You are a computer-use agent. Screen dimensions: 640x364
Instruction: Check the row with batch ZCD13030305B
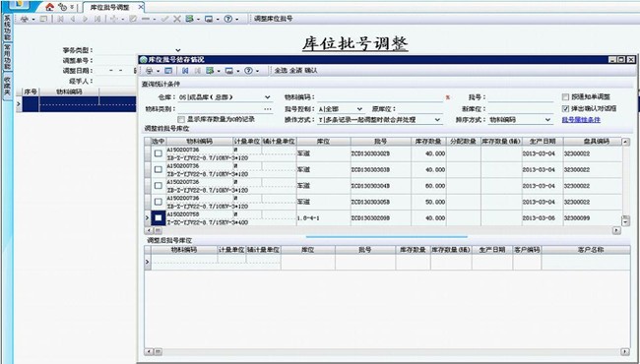pos(159,202)
